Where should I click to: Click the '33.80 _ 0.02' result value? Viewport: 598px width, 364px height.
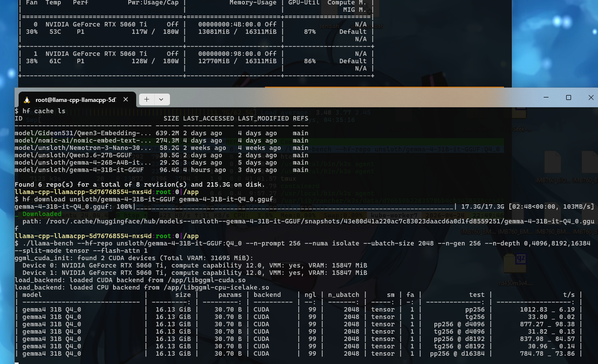[x=551, y=317]
